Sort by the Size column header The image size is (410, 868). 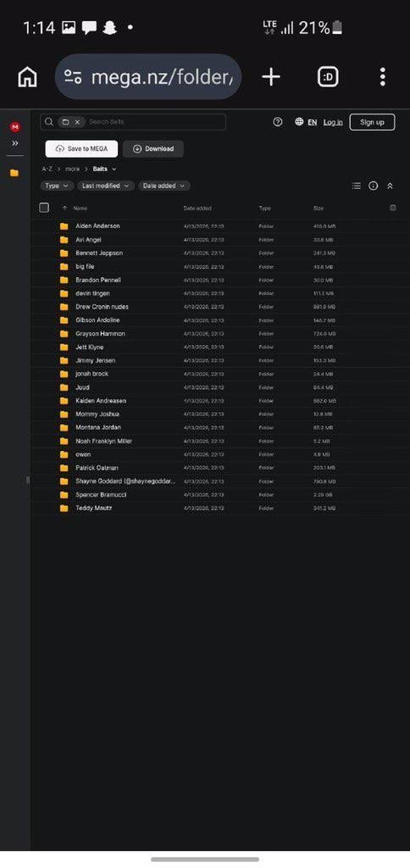[x=319, y=209]
